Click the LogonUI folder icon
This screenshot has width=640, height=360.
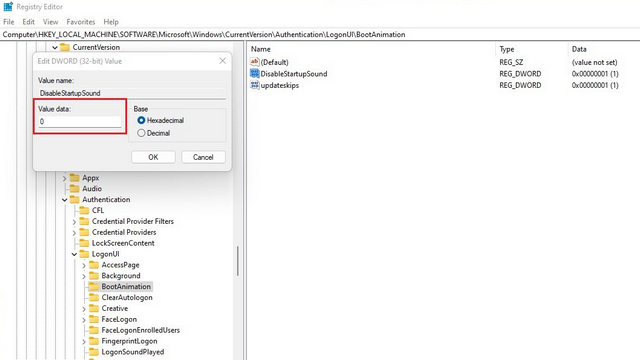[x=84, y=254]
